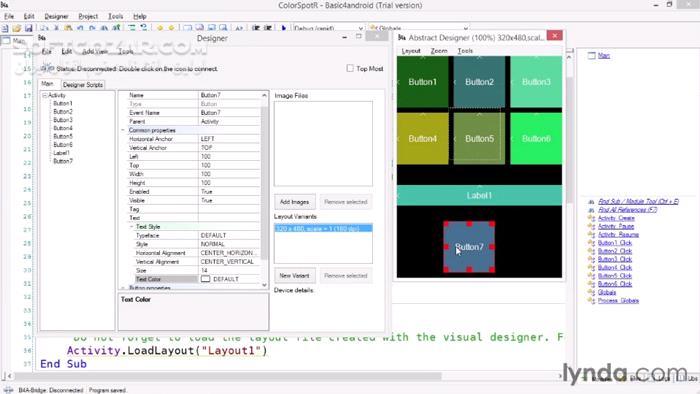
Task: Click the binoculars icon beside Find All References
Action: [x=591, y=210]
